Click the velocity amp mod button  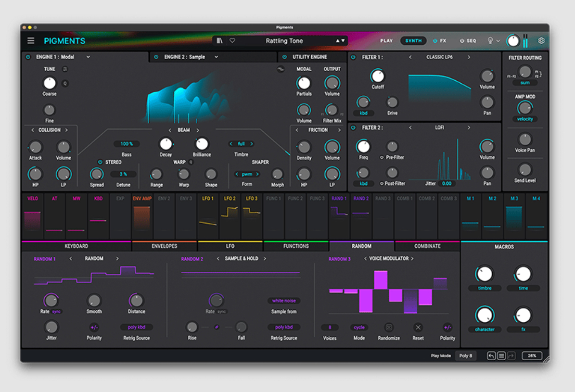[525, 119]
